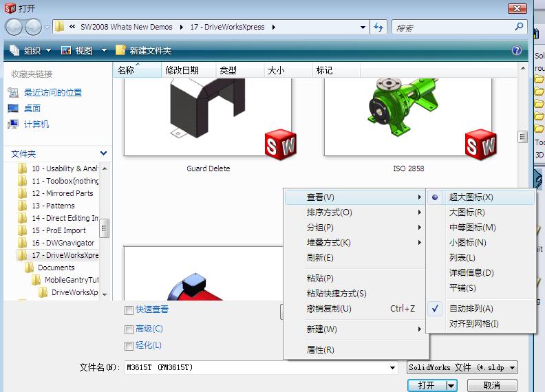Choose 列表(L) view option
The width and height of the screenshot is (545, 392).
coord(481,258)
